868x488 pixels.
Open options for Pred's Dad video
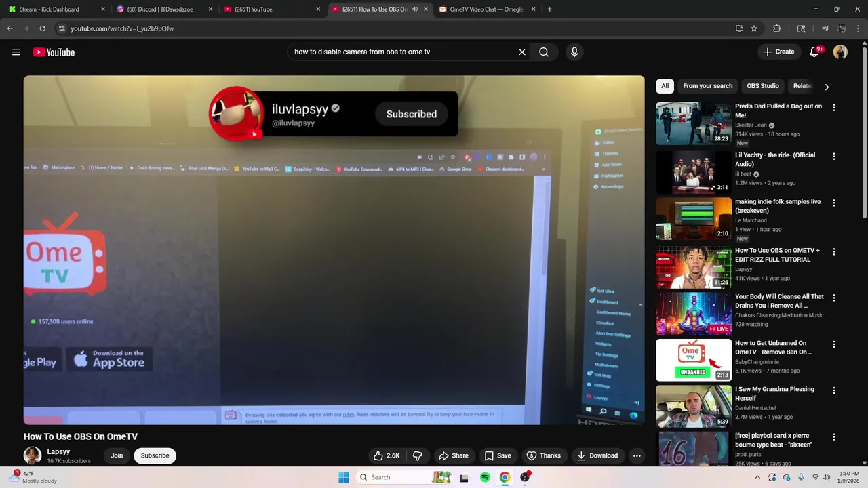click(834, 107)
